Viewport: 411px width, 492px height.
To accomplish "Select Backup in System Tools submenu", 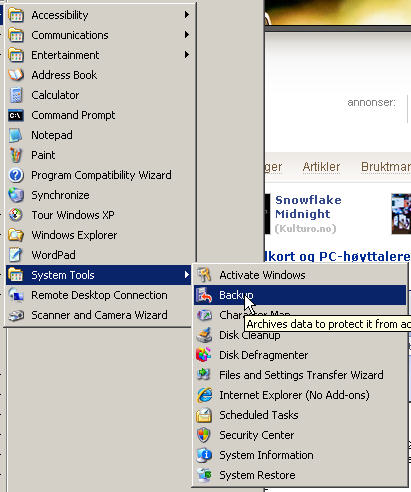I will click(300, 295).
